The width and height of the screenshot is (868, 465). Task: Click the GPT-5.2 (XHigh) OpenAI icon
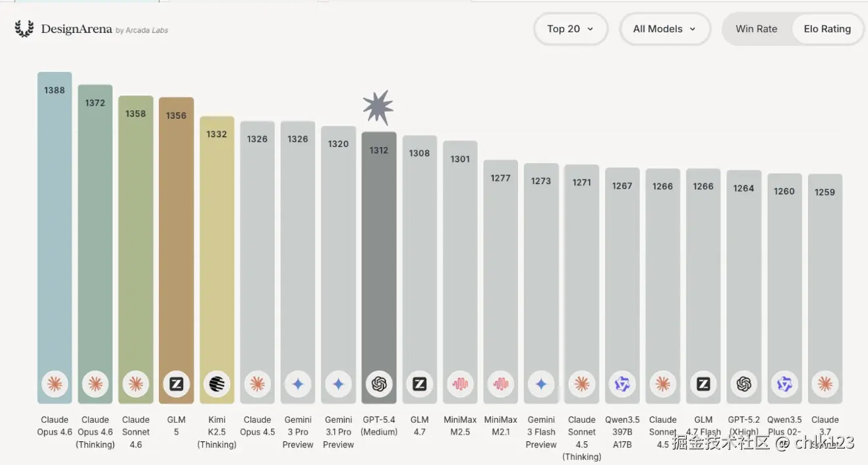744,384
